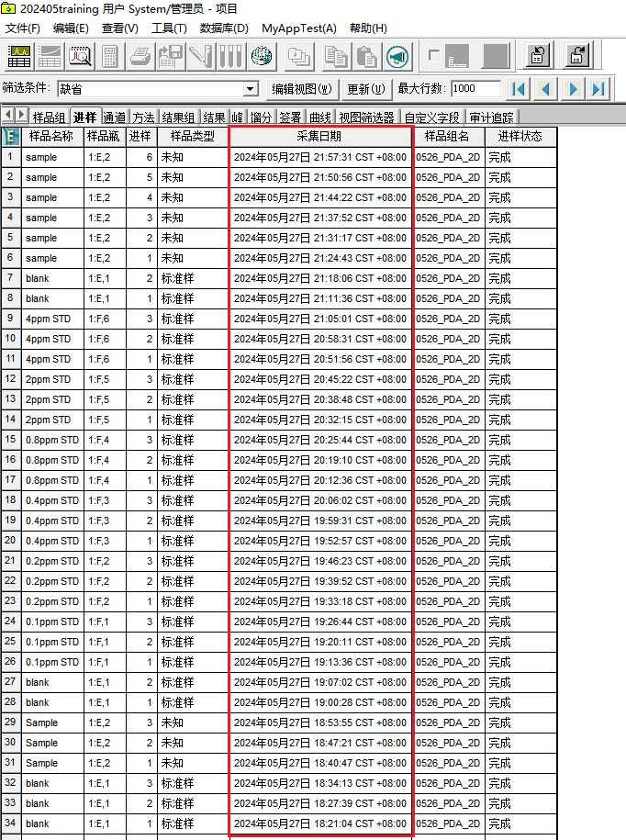Image resolution: width=626 pixels, height=840 pixels.
Task: Switch to the 馏分 tab
Action: (261, 118)
